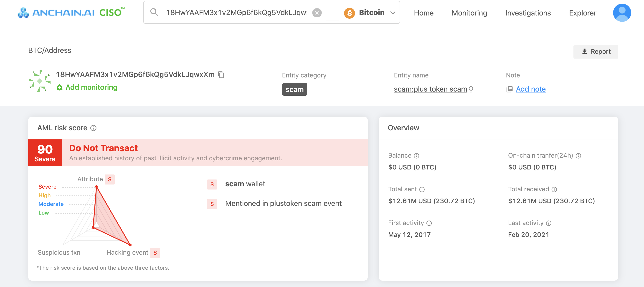This screenshot has width=644, height=287.
Task: Click the Total sent info icon
Action: 422,190
